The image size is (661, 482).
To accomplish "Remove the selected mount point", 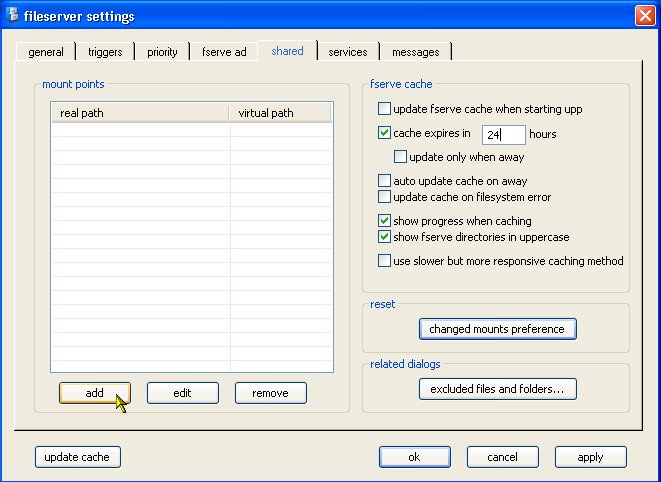I will (271, 393).
